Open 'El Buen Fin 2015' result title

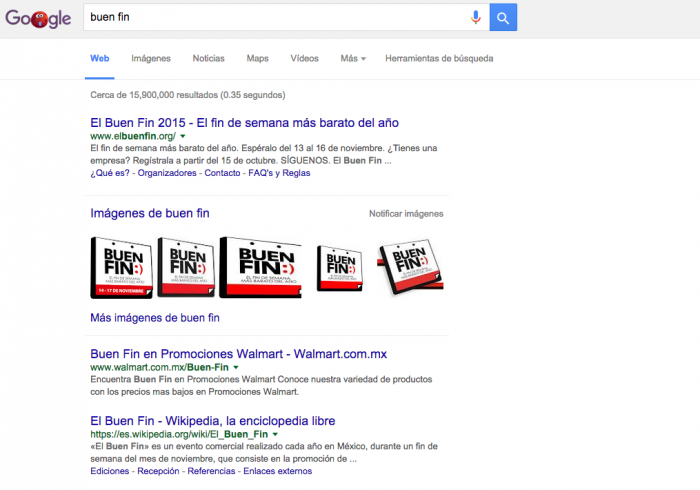[x=244, y=122]
